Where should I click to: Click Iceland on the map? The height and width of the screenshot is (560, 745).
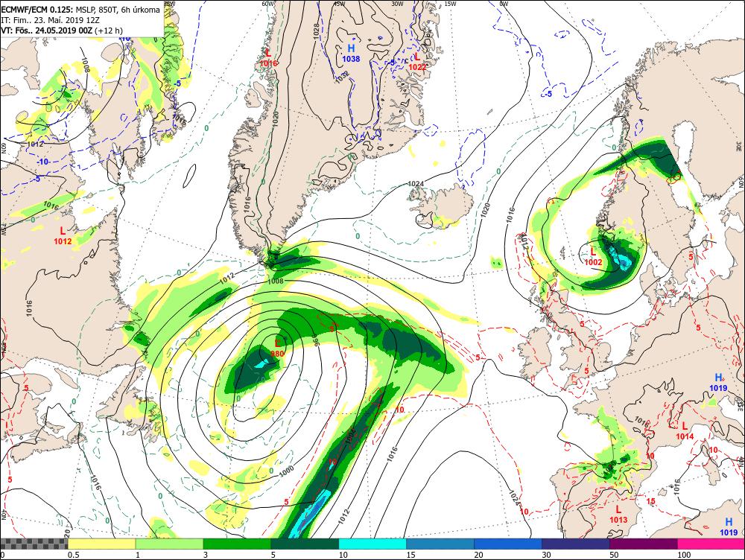(443, 206)
